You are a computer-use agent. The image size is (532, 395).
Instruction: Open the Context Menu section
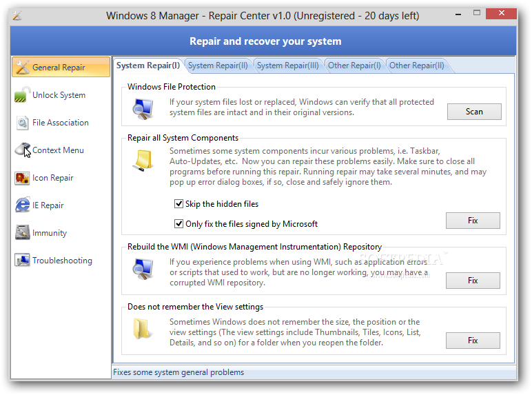(x=61, y=150)
